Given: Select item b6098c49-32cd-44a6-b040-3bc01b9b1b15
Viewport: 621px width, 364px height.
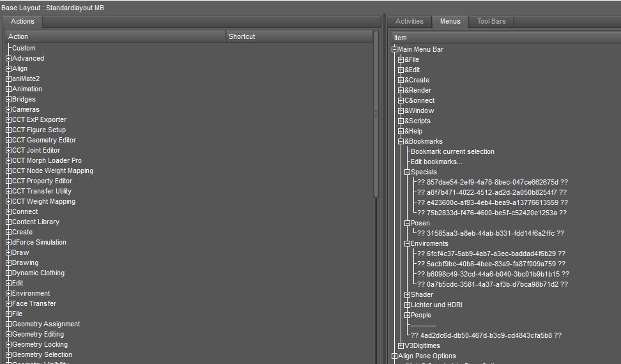Looking at the screenshot, I should (x=493, y=274).
